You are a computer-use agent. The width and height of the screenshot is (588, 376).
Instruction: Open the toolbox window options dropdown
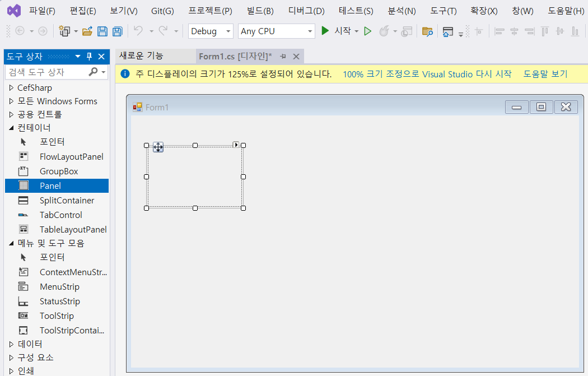78,56
